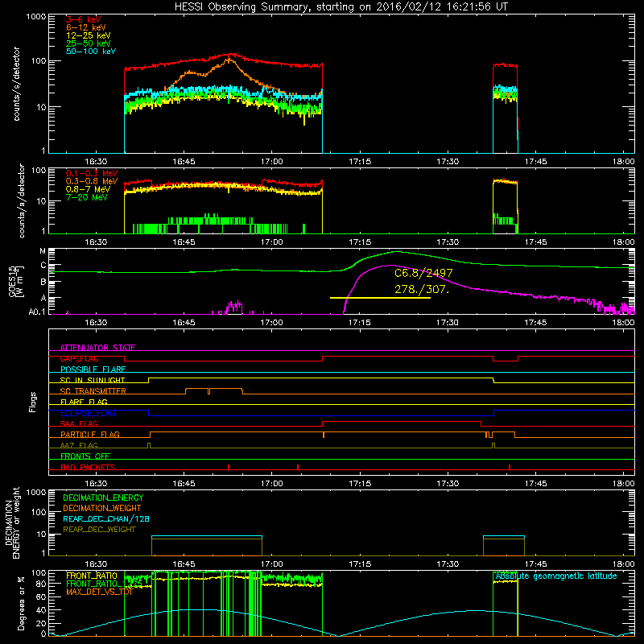Screen dimensions: 644x644
Task: Click the POSSIBLE_FLARE flag label
Action: (93, 369)
